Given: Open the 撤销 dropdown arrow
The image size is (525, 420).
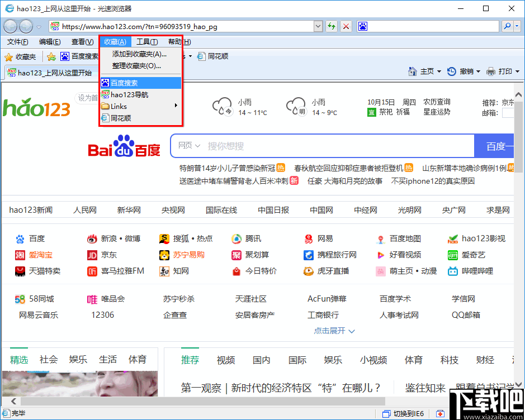Looking at the screenshot, I should point(479,71).
